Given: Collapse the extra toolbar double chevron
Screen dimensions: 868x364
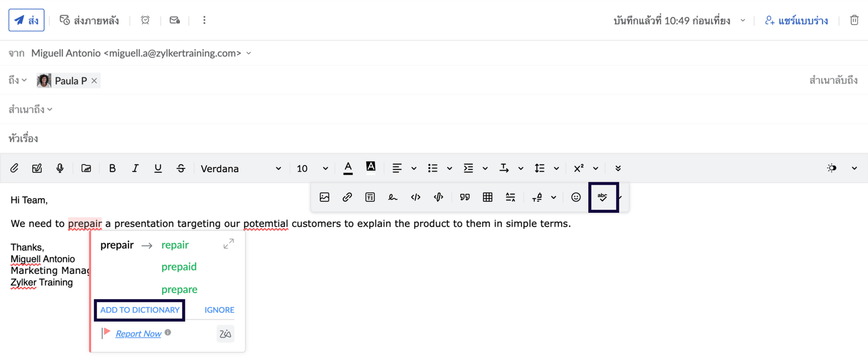Looking at the screenshot, I should point(618,168).
